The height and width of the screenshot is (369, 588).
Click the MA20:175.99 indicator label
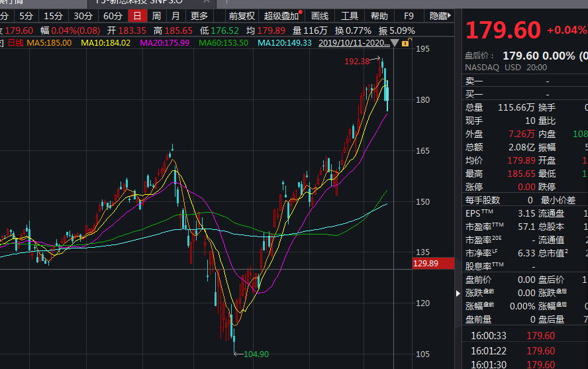[165, 43]
